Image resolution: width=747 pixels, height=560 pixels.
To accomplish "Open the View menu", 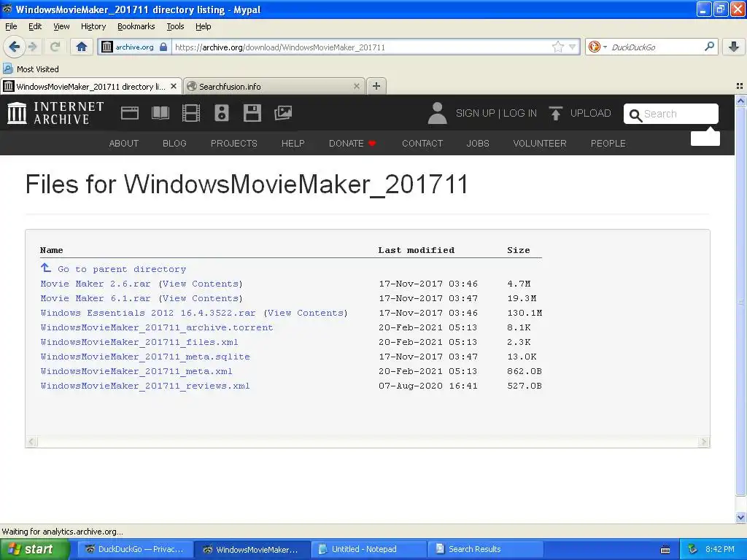I will coord(61,26).
